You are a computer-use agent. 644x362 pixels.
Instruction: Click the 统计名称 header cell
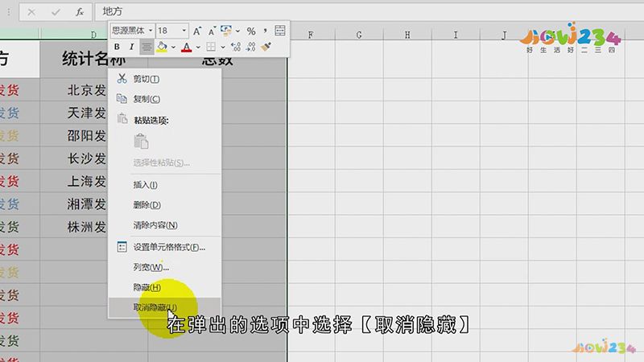pos(93,59)
